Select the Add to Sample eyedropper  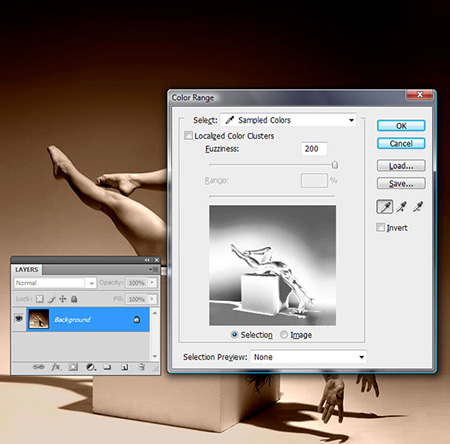point(402,207)
